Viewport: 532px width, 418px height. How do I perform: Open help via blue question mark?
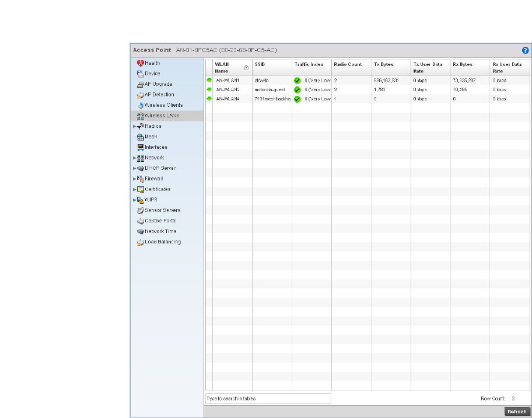tap(525, 50)
